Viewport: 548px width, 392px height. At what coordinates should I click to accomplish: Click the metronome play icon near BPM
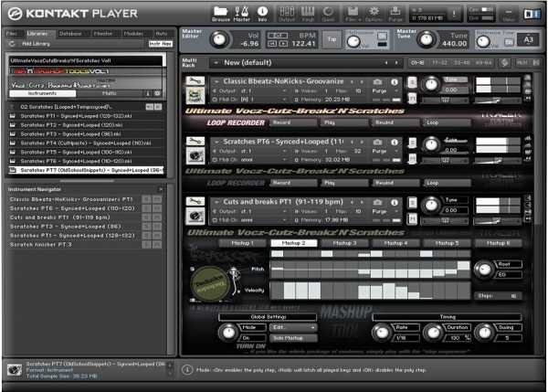pyautogui.click(x=283, y=44)
